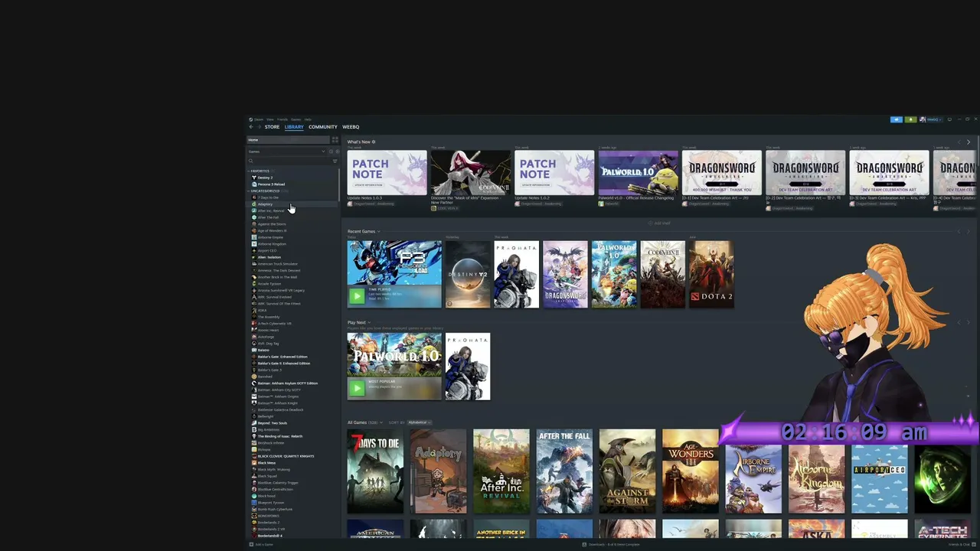Change the Alphabetical sort-by dropdown

(419, 422)
